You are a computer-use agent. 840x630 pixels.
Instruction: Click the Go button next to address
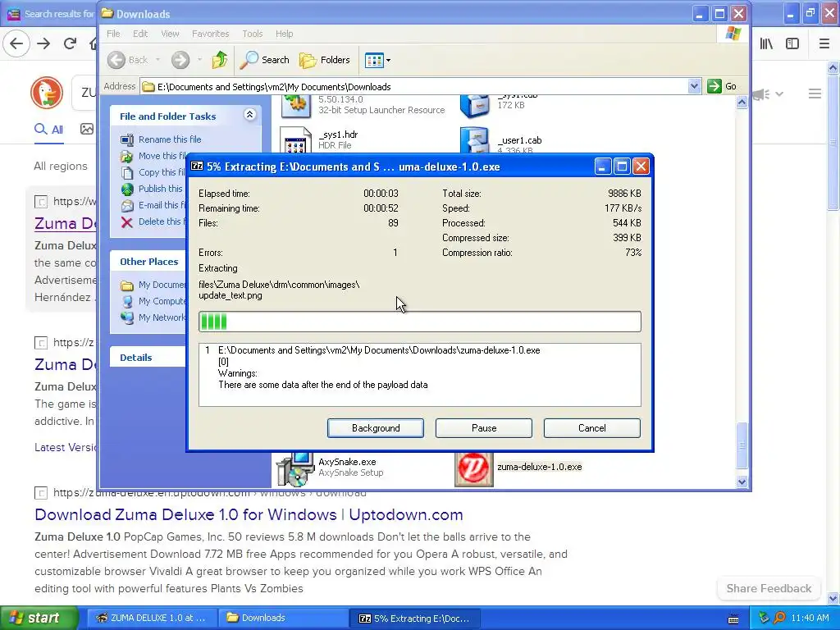(x=722, y=86)
